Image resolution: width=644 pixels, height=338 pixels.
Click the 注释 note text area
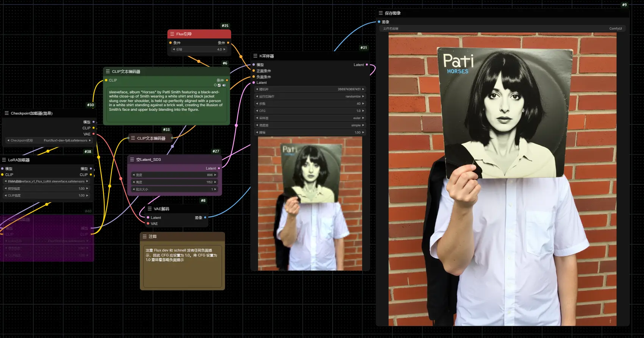coord(182,266)
